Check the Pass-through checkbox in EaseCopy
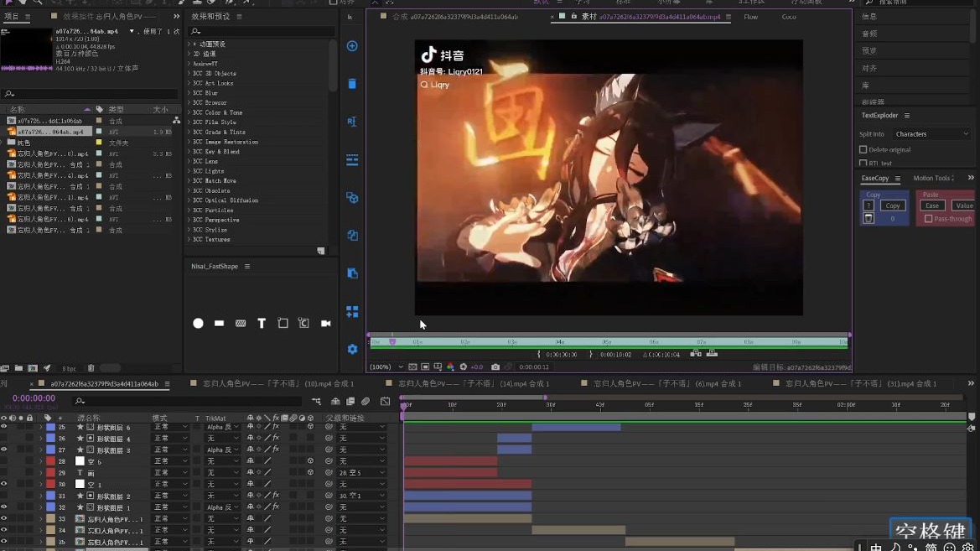The image size is (980, 551). (x=928, y=219)
